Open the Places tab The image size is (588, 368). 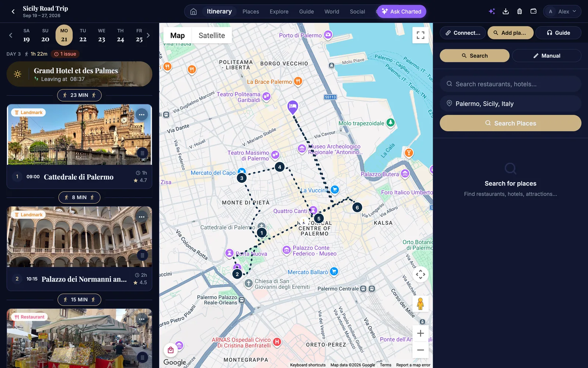click(251, 12)
